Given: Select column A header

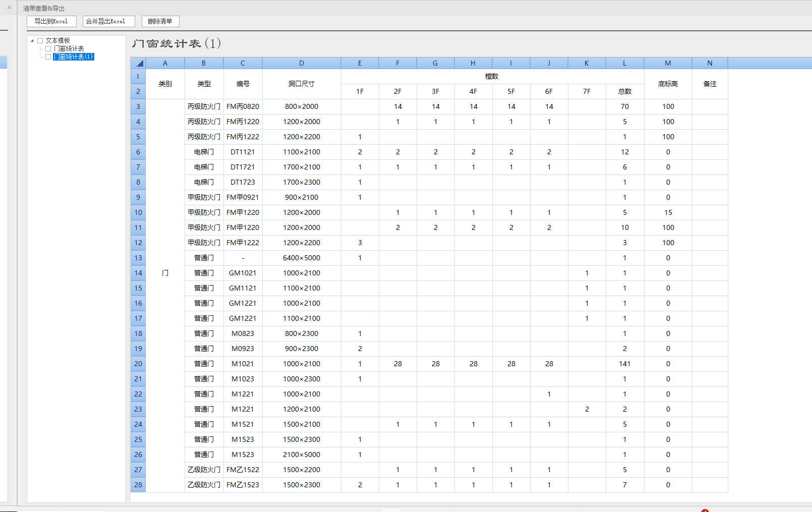Looking at the screenshot, I should (x=165, y=63).
